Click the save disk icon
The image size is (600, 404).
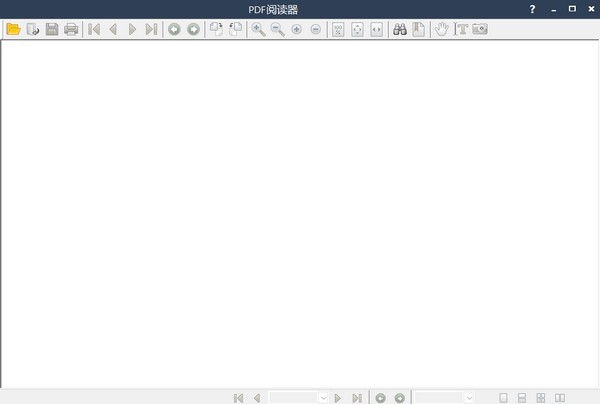[52, 29]
